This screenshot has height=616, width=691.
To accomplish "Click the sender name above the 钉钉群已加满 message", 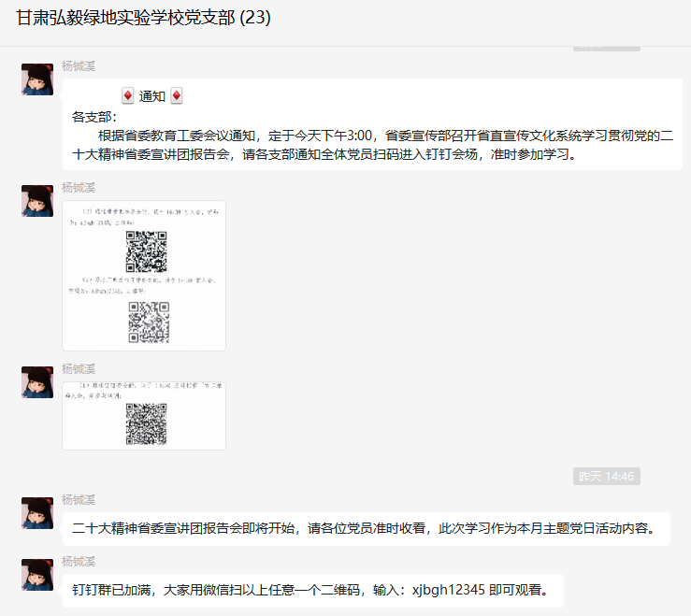I will (79, 562).
